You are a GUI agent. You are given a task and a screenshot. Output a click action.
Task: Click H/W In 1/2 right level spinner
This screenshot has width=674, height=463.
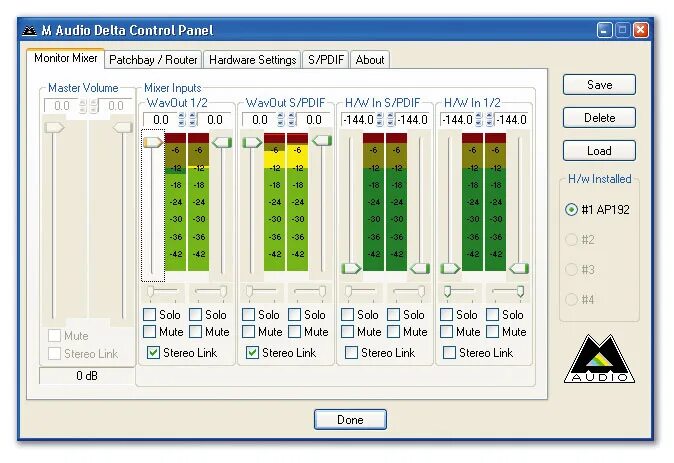pyautogui.click(x=490, y=120)
